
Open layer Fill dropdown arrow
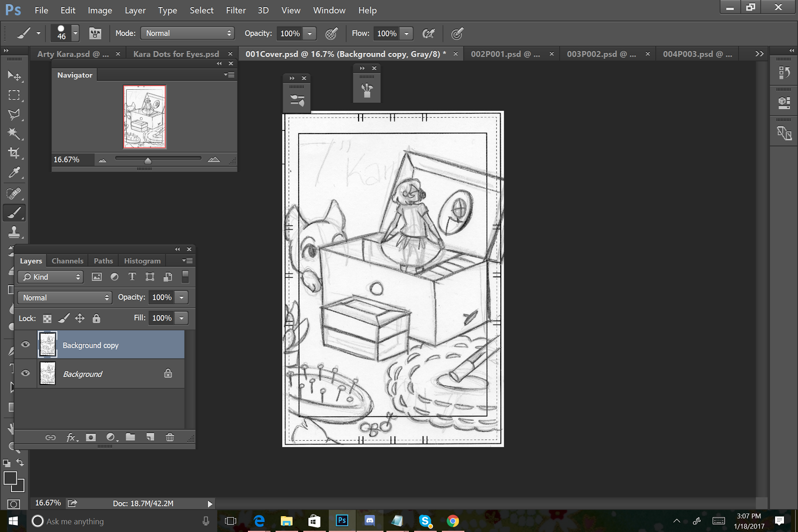tap(182, 318)
